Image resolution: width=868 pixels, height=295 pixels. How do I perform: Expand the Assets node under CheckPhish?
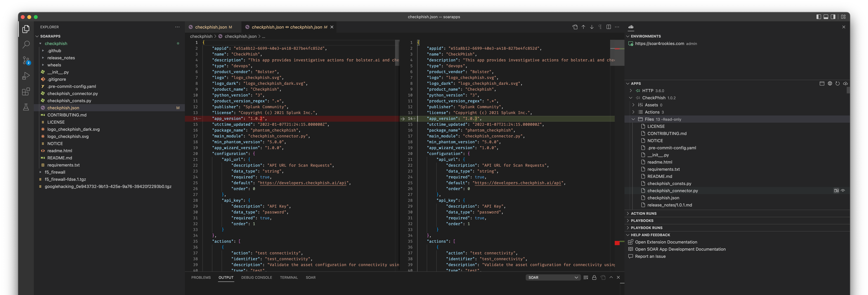[633, 105]
